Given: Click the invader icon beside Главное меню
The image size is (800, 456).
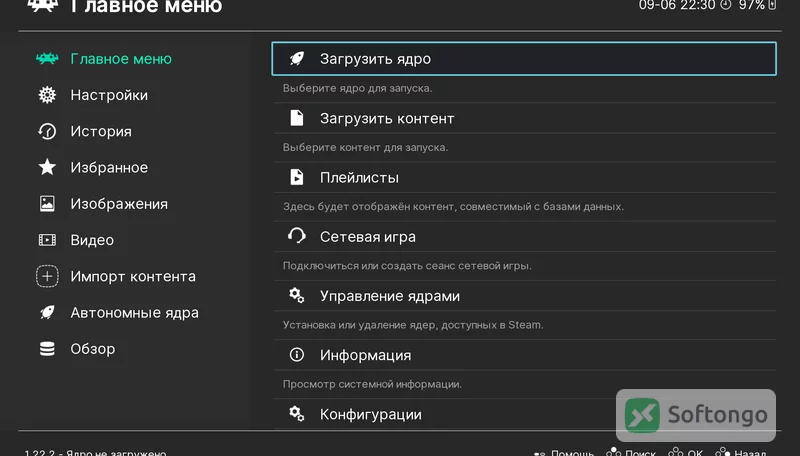Looking at the screenshot, I should tap(47, 59).
